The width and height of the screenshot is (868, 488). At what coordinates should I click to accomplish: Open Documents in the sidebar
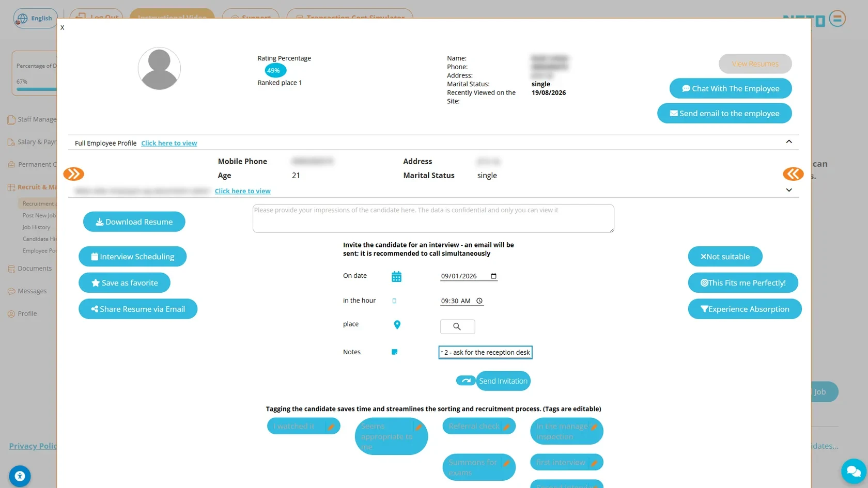tap(34, 269)
